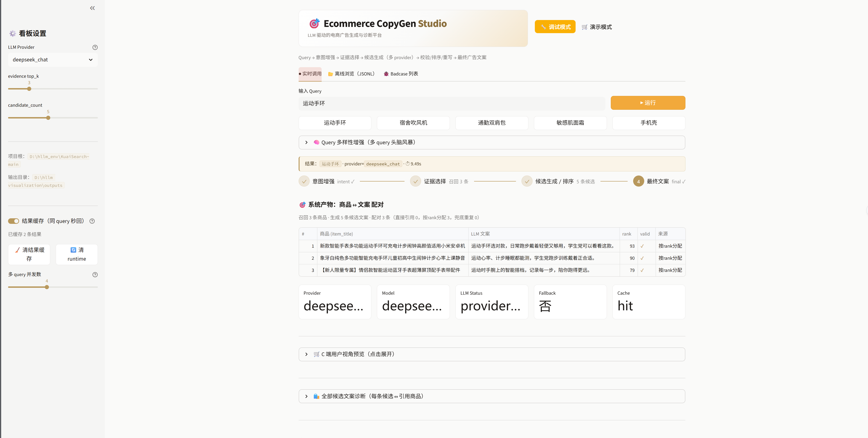This screenshot has height=438, width=868.
Task: Open help icon for result cache
Action: coord(92,221)
